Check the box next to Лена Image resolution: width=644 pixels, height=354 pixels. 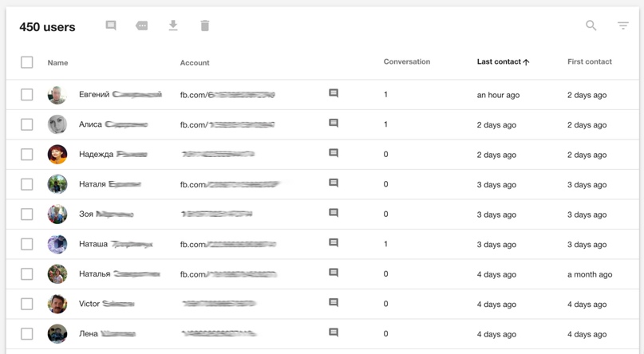pos(27,334)
